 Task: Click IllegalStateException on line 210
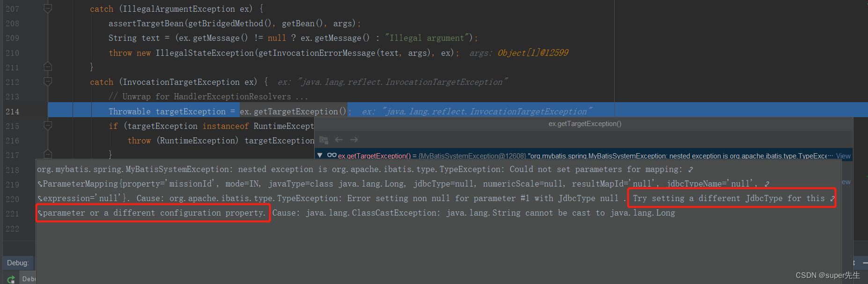[205, 53]
